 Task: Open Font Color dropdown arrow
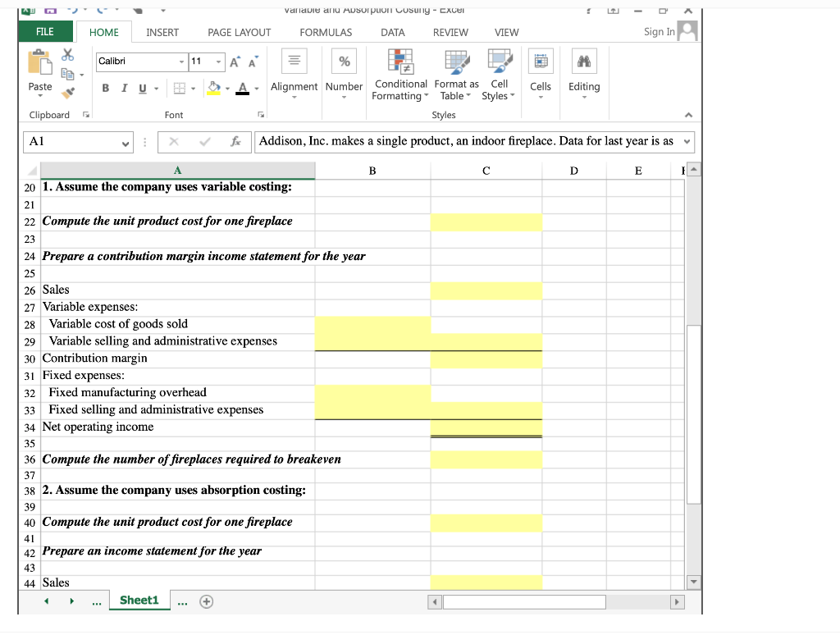tap(257, 89)
